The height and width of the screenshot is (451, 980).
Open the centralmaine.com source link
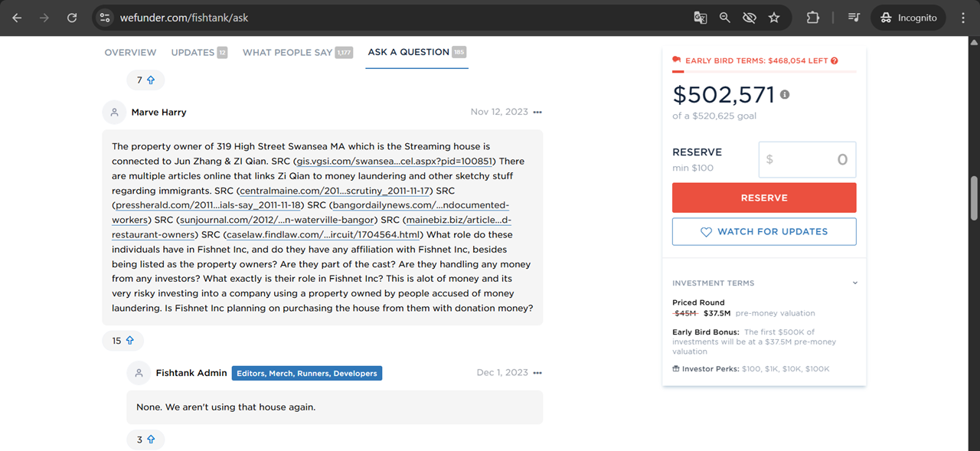tap(335, 191)
